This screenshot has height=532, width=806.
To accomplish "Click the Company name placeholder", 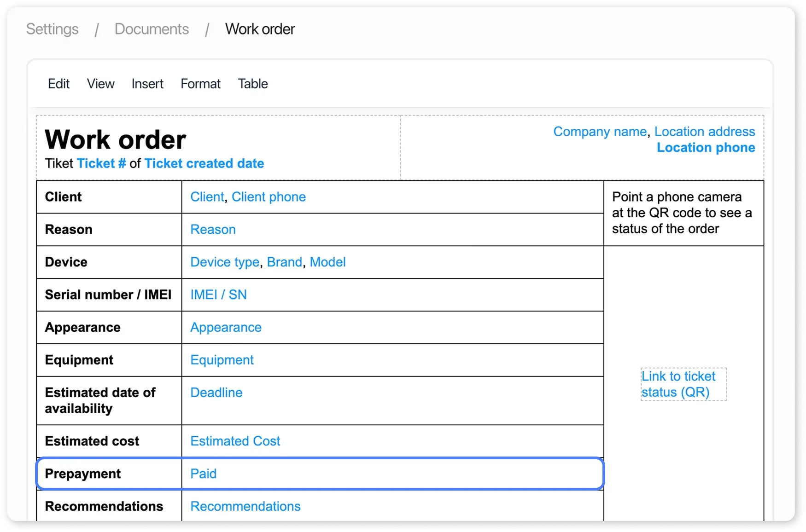I will coord(599,131).
